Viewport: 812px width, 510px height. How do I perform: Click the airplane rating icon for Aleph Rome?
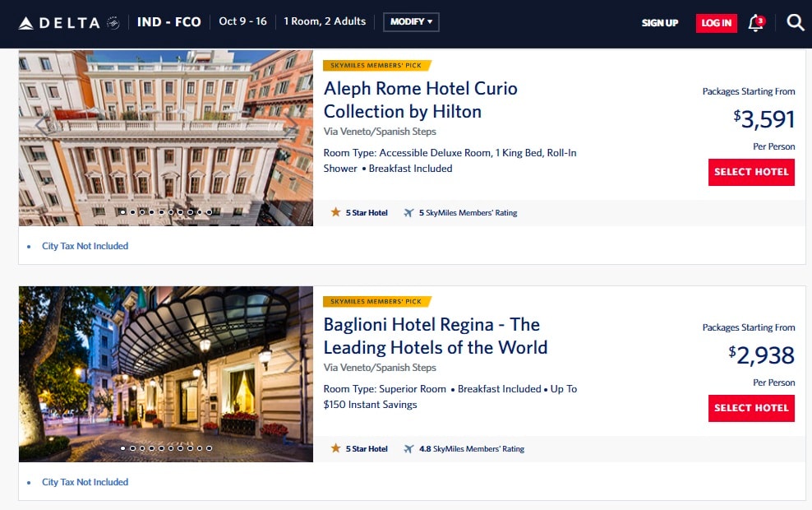tap(409, 212)
